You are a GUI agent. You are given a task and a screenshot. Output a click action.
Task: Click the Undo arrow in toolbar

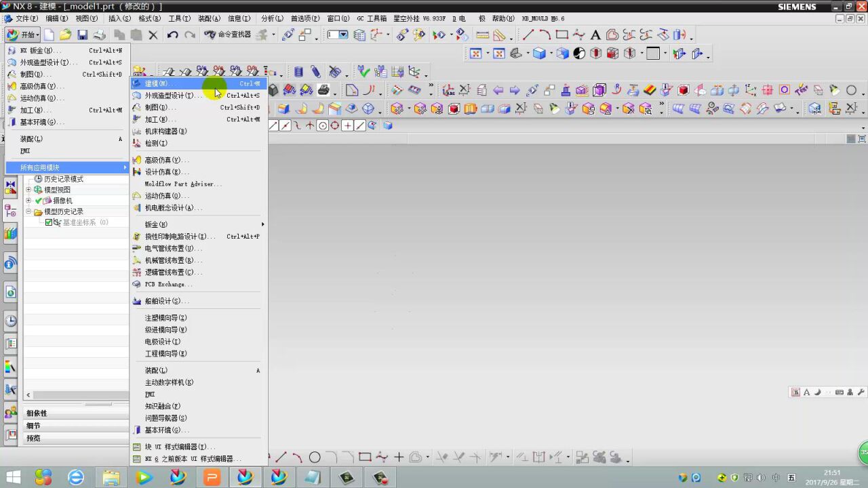tap(173, 35)
